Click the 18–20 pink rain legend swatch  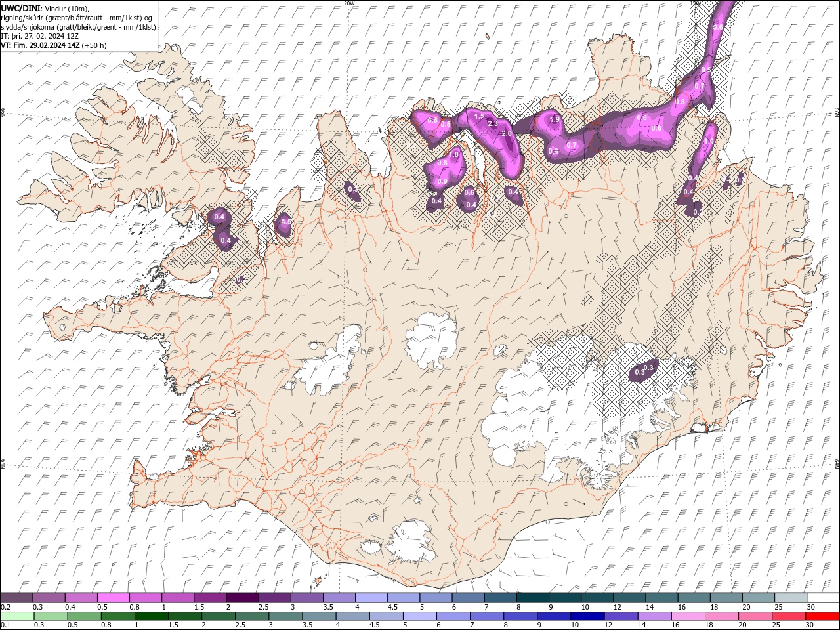(x=721, y=616)
